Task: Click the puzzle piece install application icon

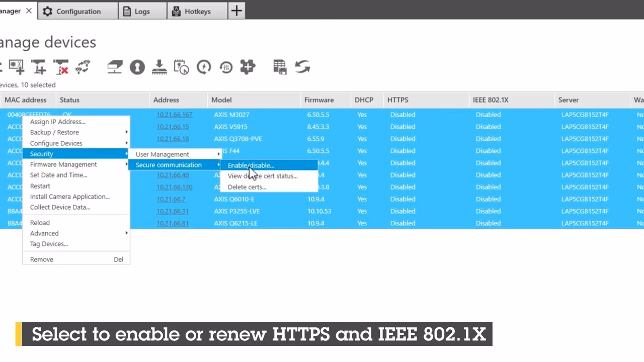Action: (x=248, y=67)
